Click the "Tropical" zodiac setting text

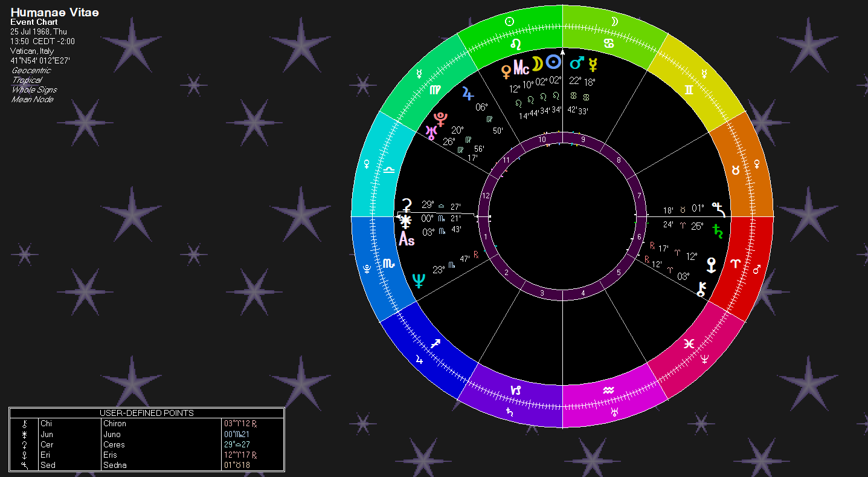pos(27,80)
